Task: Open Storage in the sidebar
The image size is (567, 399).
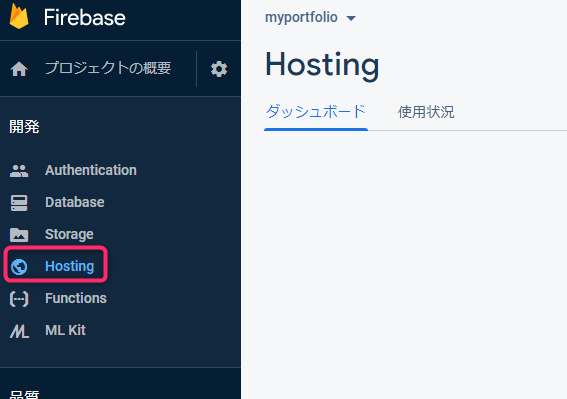Action: pos(69,234)
